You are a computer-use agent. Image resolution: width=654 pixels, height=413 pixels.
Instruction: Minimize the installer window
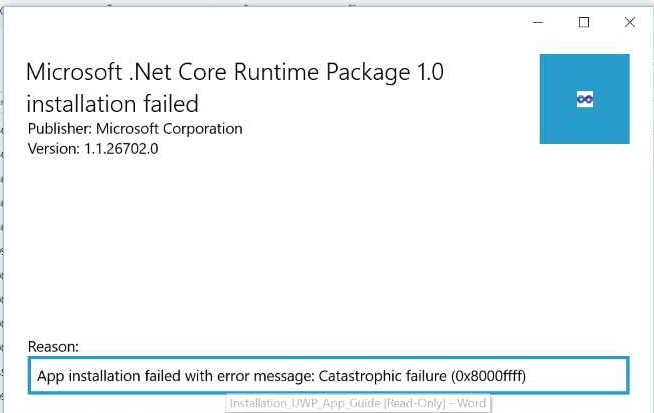(x=539, y=22)
